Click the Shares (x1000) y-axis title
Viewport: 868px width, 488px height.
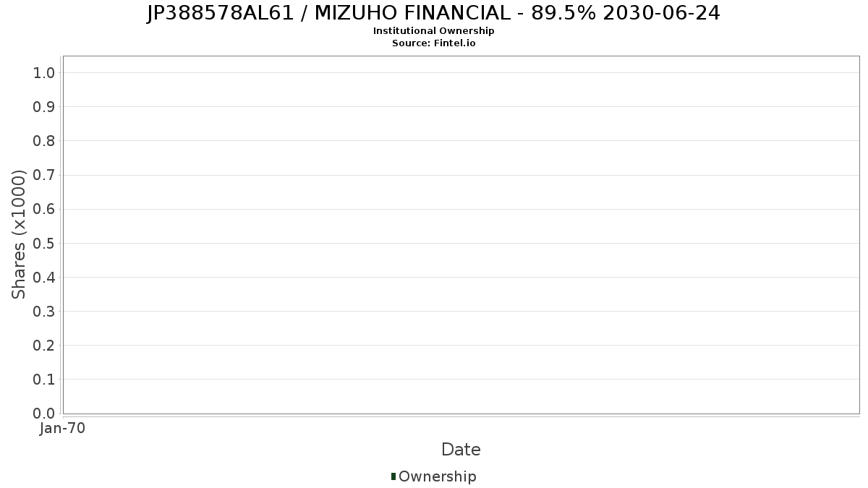(x=19, y=234)
